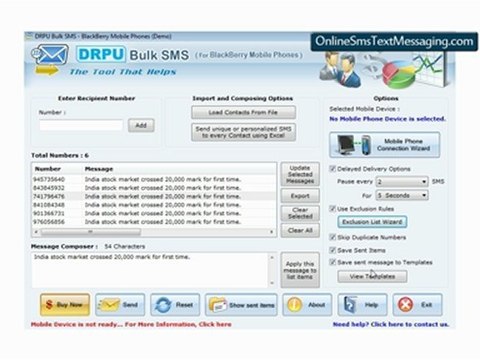Viewport: 480px width, 360px height.
Task: Click the book icon on Help button
Action: pyautogui.click(x=350, y=304)
